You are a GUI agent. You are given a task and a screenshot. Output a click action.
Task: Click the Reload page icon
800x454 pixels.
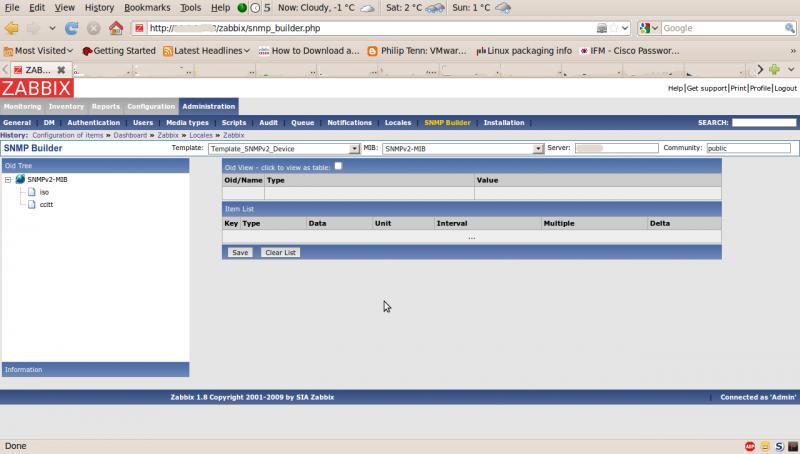click(x=71, y=28)
